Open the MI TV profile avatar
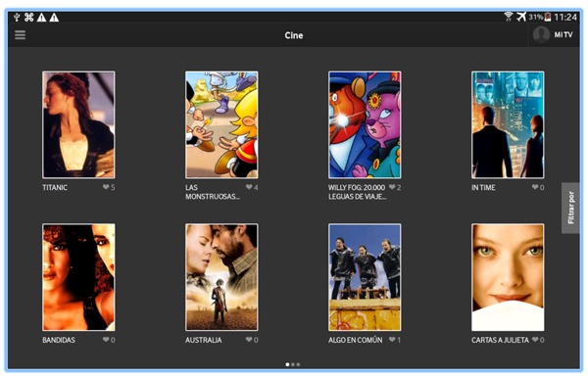 point(541,35)
